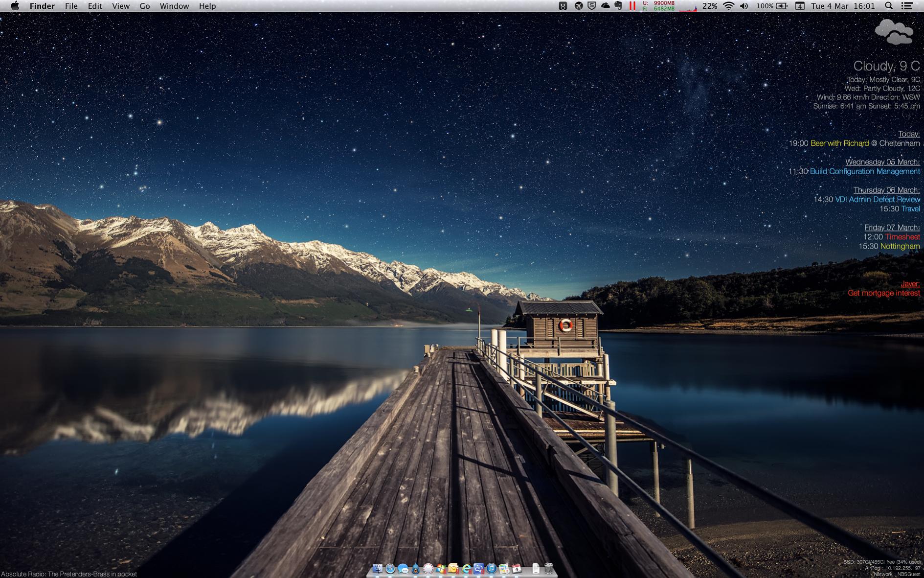Expand the battery status menu
The image size is (924, 578).
[x=781, y=6]
